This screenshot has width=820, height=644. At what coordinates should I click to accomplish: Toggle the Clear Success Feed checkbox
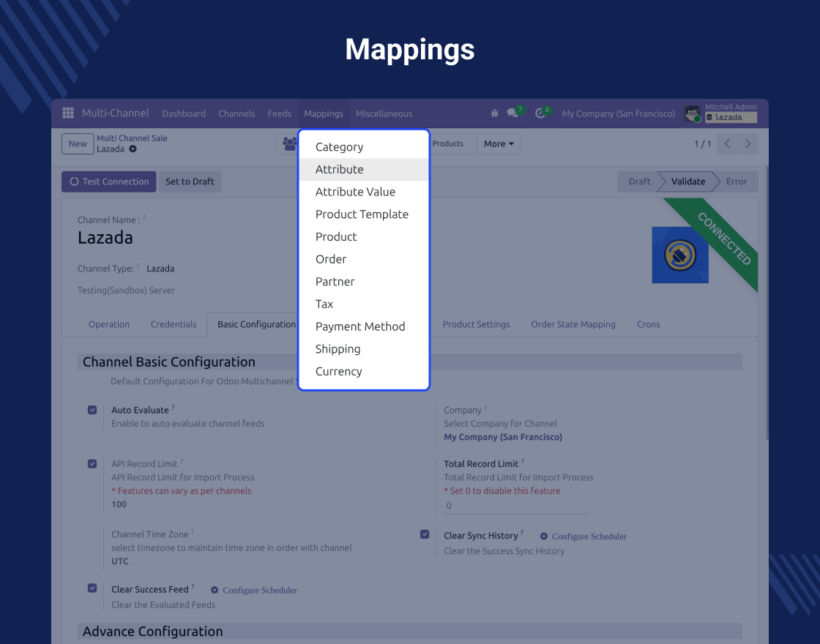tap(92, 588)
